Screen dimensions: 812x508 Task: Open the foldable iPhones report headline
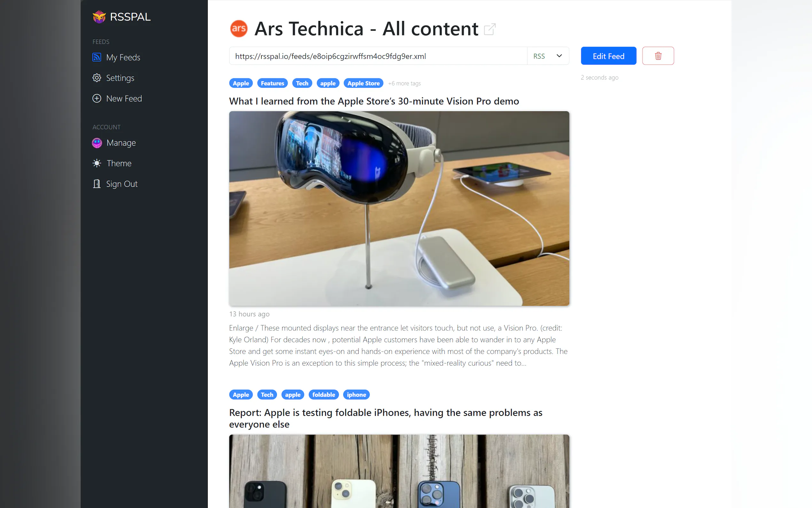[x=386, y=418]
